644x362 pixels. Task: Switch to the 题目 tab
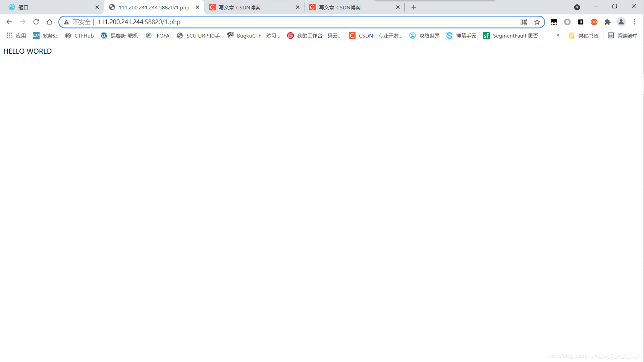pos(50,7)
